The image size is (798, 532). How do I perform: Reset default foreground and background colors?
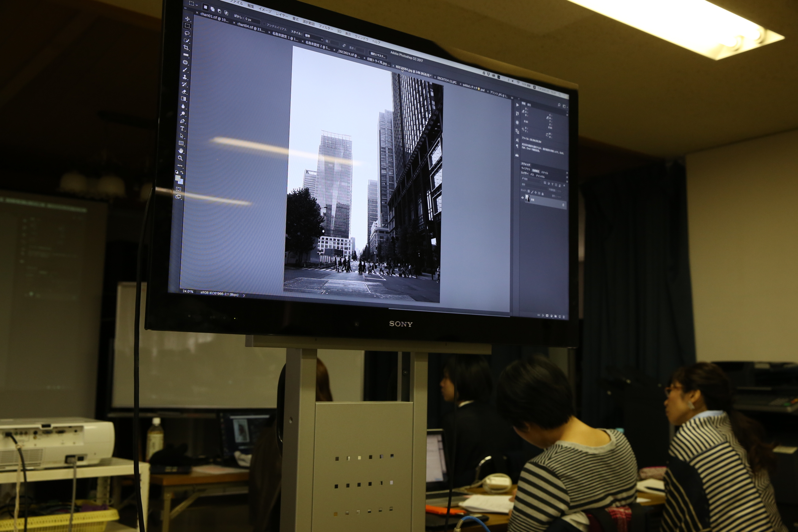177,172
